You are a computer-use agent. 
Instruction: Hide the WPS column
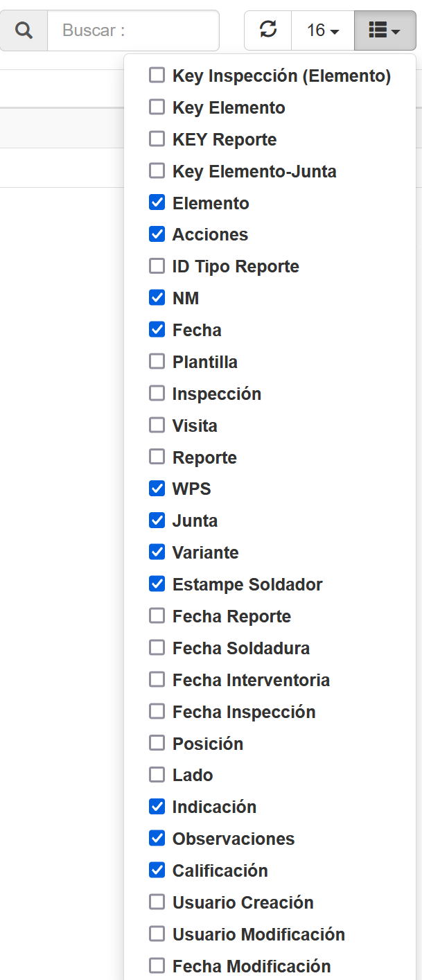pyautogui.click(x=157, y=489)
